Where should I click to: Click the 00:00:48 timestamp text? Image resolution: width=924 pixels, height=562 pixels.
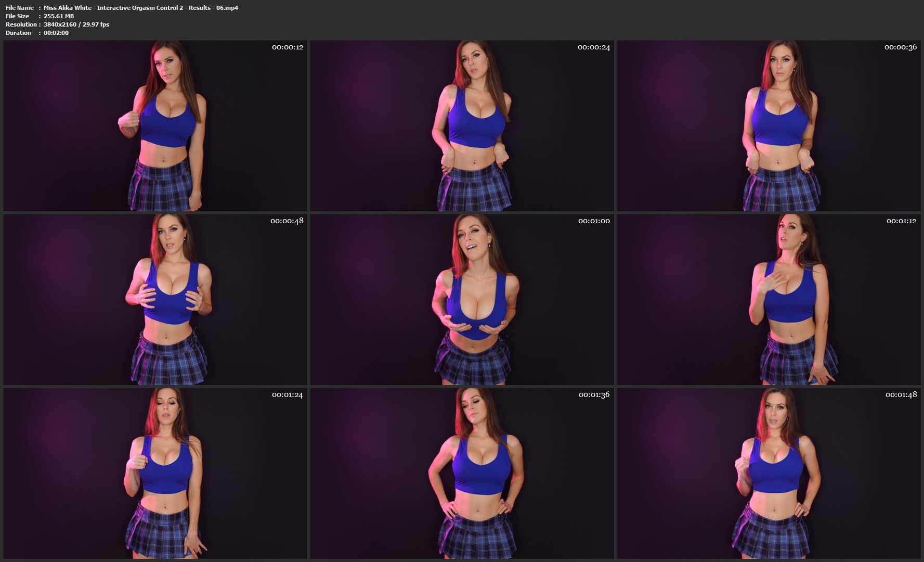click(x=287, y=221)
